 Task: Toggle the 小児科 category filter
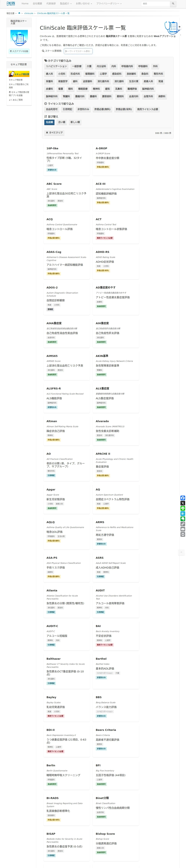pyautogui.click(x=61, y=74)
